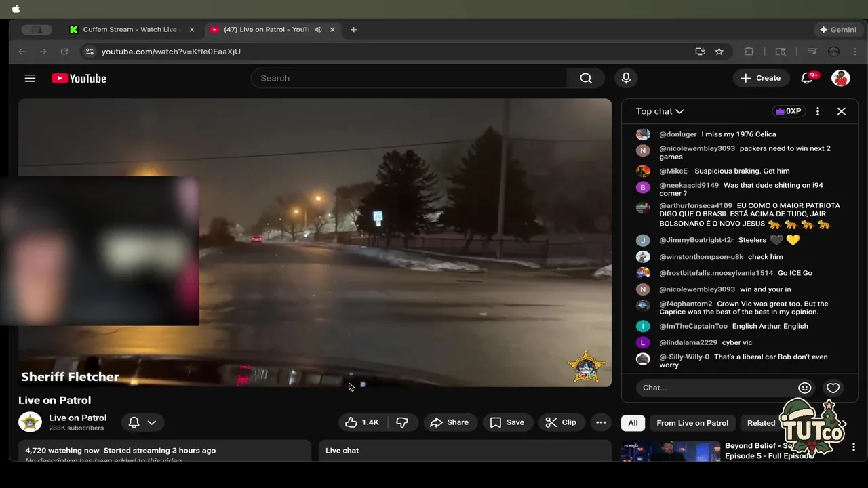Screen dimensions: 868x488
Task: Like the video with 1.4K likes
Action: coord(362,422)
